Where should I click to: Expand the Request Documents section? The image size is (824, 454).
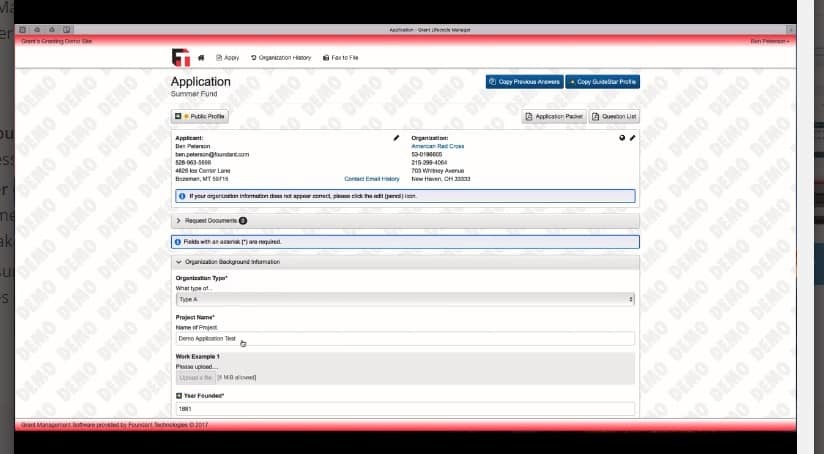pos(210,220)
